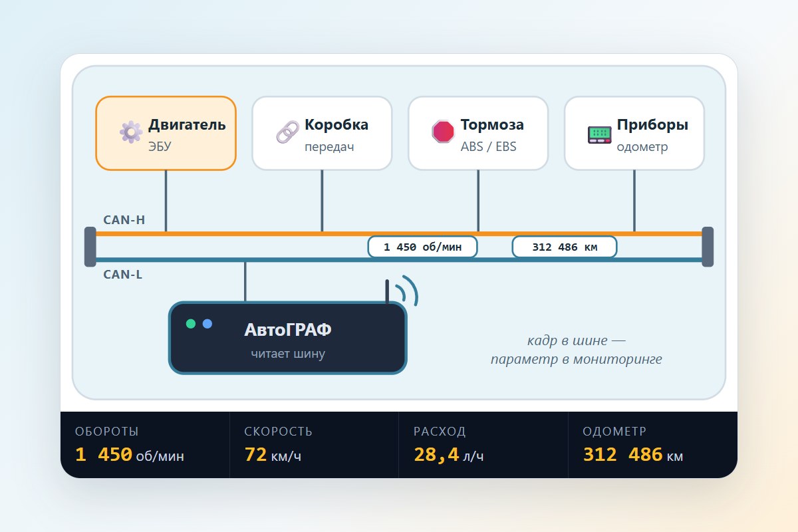Screen dimensions: 798x532
Task: Click the antenna signal waves on АвтоГРАФ
Action: tap(407, 291)
